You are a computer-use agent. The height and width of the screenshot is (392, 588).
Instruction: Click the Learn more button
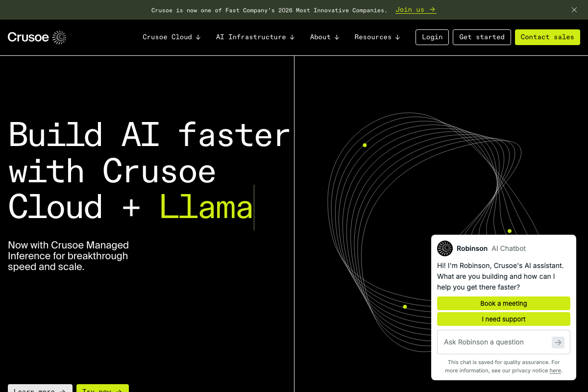coord(40,389)
